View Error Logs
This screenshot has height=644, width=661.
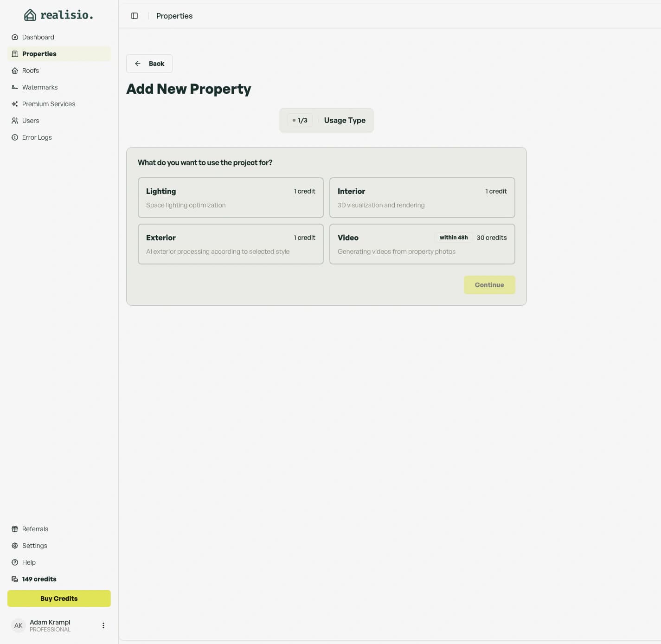click(59, 137)
